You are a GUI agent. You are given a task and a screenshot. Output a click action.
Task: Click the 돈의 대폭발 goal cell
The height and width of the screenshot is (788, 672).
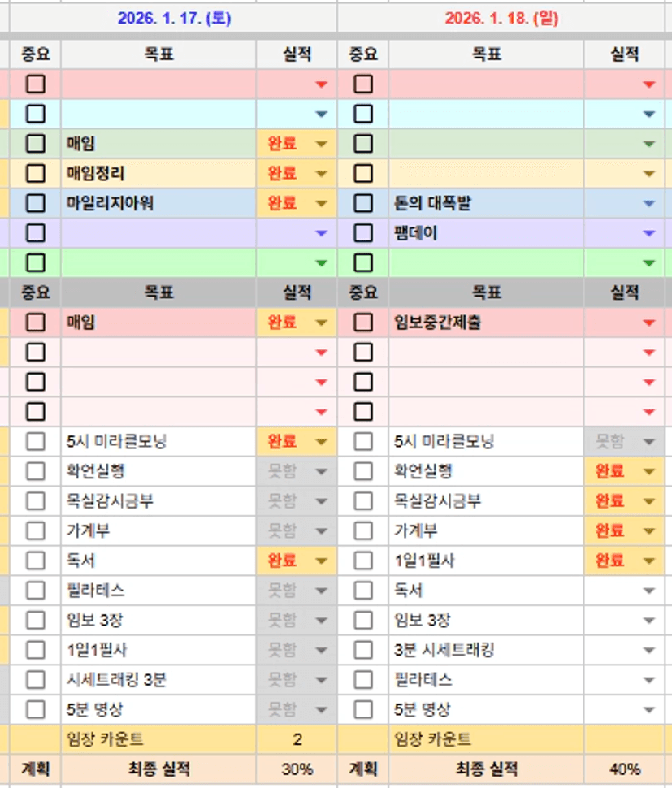pos(485,203)
